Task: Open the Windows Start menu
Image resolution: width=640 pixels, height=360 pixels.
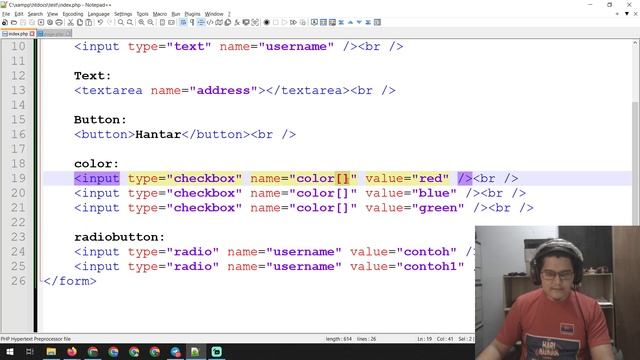Action: click(9, 351)
